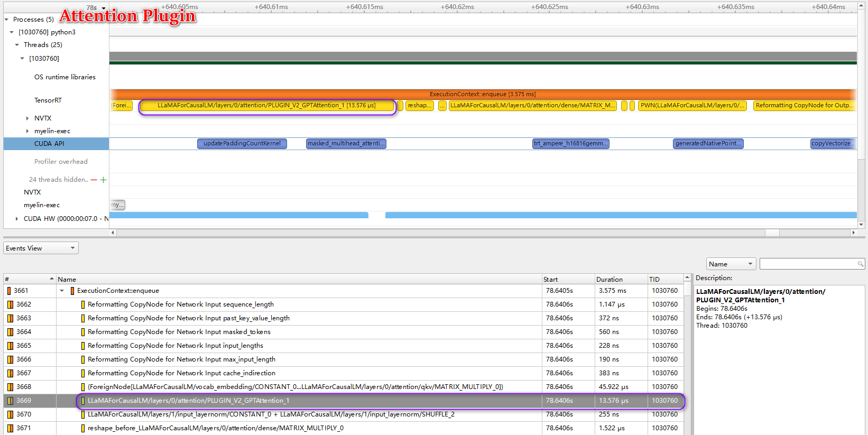Sort events by the Duration column header

622,279
